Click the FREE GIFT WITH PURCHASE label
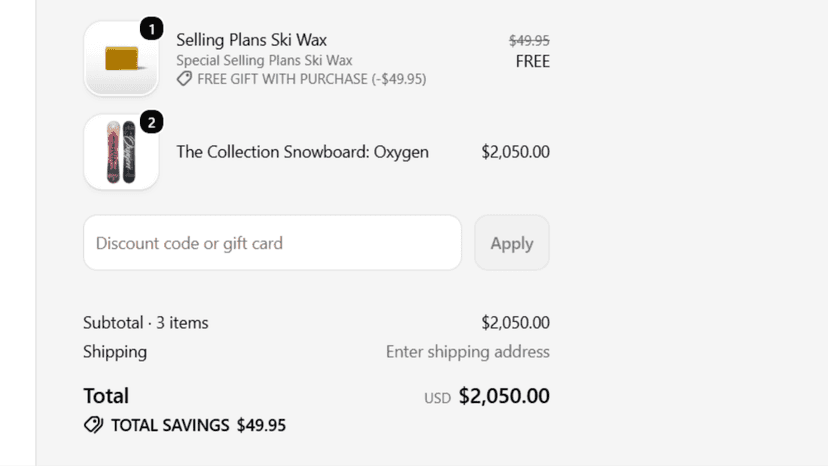828x466 pixels. pyautogui.click(x=312, y=79)
